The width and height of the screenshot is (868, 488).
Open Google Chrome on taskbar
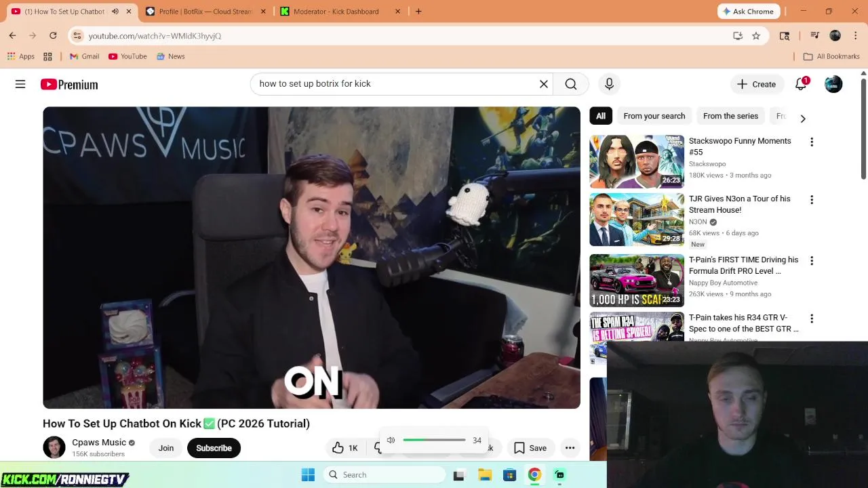point(534,475)
